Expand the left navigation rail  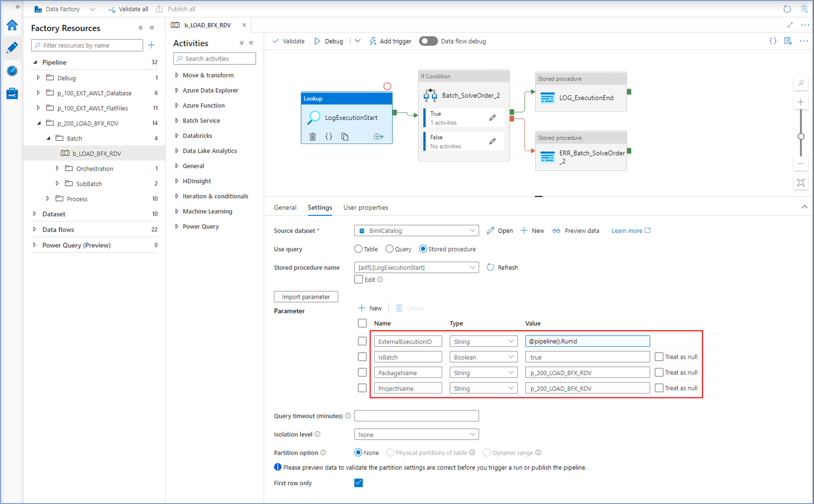[x=17, y=7]
